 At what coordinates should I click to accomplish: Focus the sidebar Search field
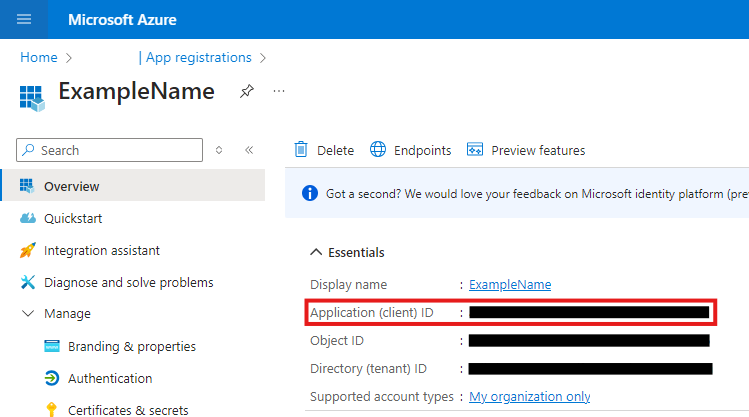point(109,150)
